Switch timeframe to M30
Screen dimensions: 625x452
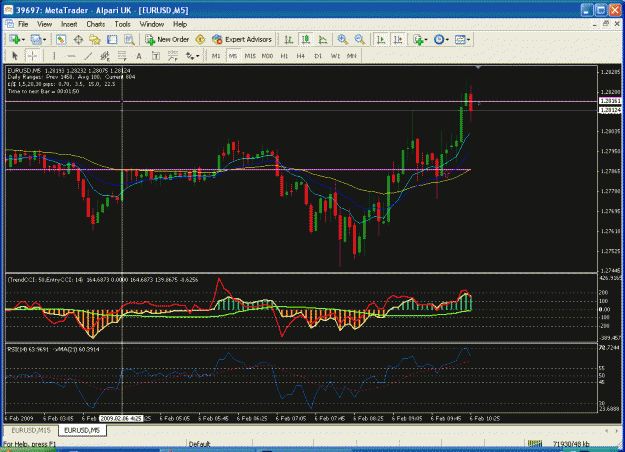click(x=267, y=56)
